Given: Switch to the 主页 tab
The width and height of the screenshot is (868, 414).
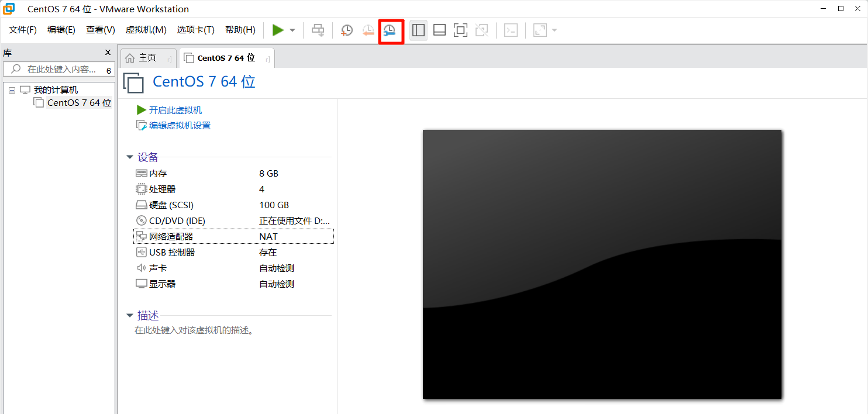Looking at the screenshot, I should click(x=148, y=58).
